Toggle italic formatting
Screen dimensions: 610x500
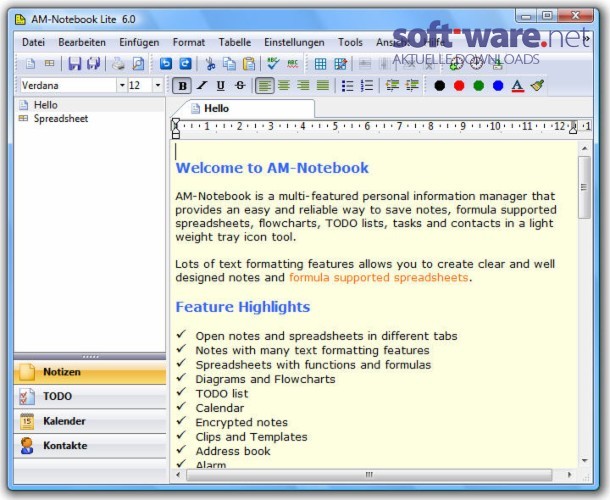pyautogui.click(x=202, y=86)
